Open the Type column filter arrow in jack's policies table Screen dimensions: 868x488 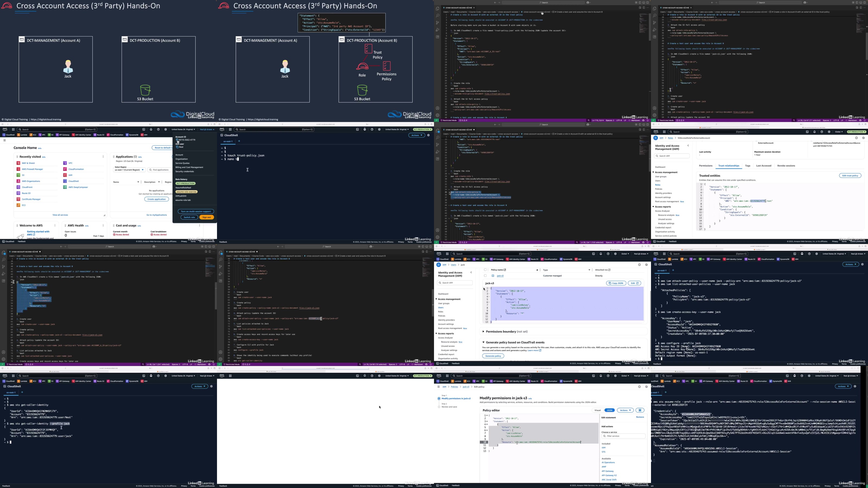coord(589,270)
